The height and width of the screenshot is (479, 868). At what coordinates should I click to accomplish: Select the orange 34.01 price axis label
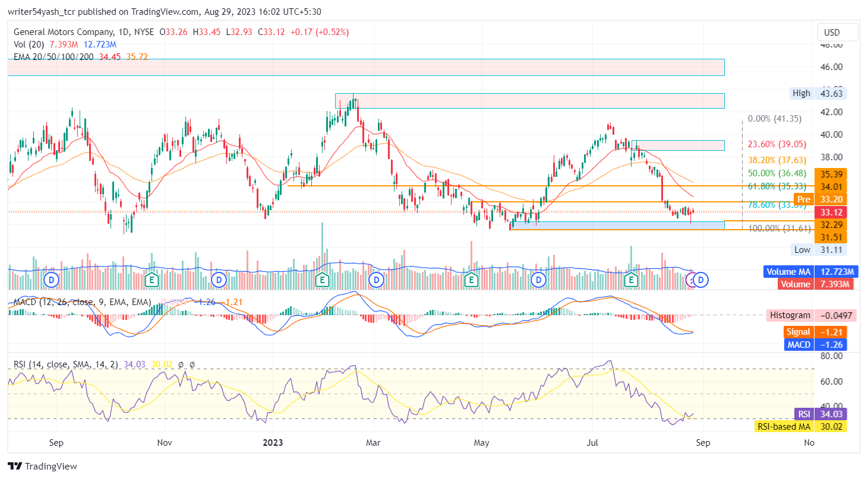pyautogui.click(x=830, y=186)
